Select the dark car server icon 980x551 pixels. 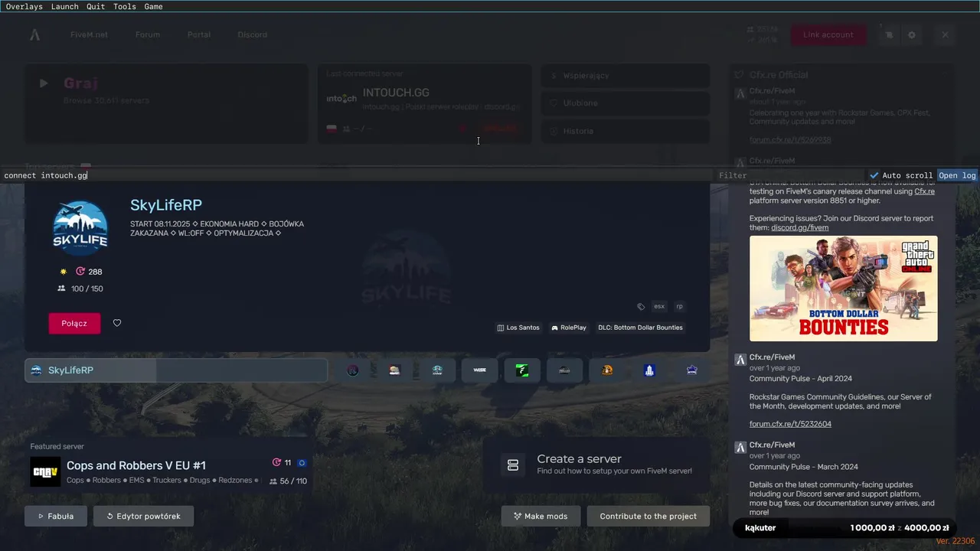pos(564,370)
